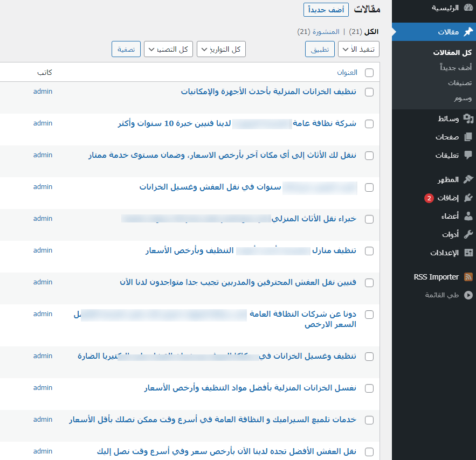Click the Pages icon in sidebar
The image size is (476, 460).
(468, 137)
